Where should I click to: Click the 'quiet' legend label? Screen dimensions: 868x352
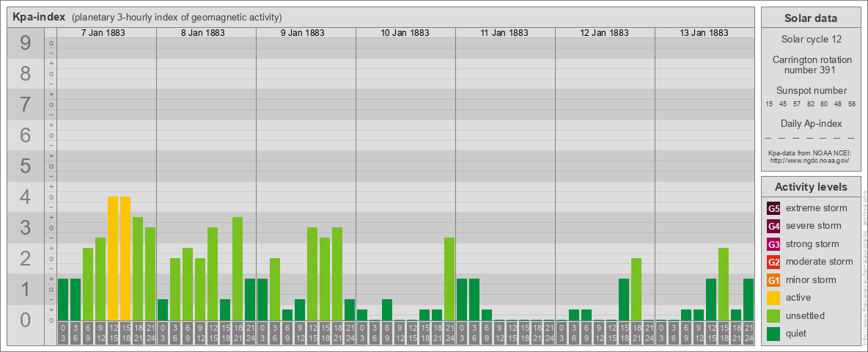coord(798,334)
